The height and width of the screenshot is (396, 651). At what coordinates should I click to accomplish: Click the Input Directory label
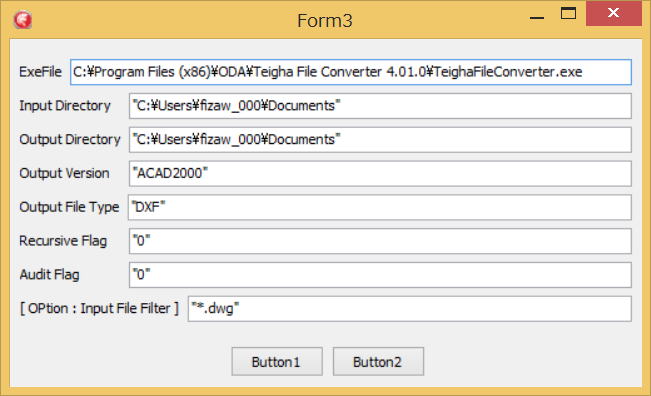click(65, 106)
